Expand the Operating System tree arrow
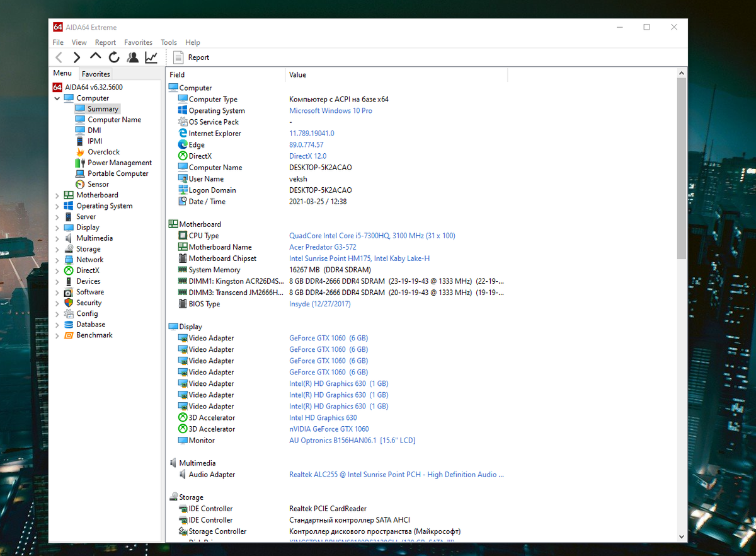 57,206
